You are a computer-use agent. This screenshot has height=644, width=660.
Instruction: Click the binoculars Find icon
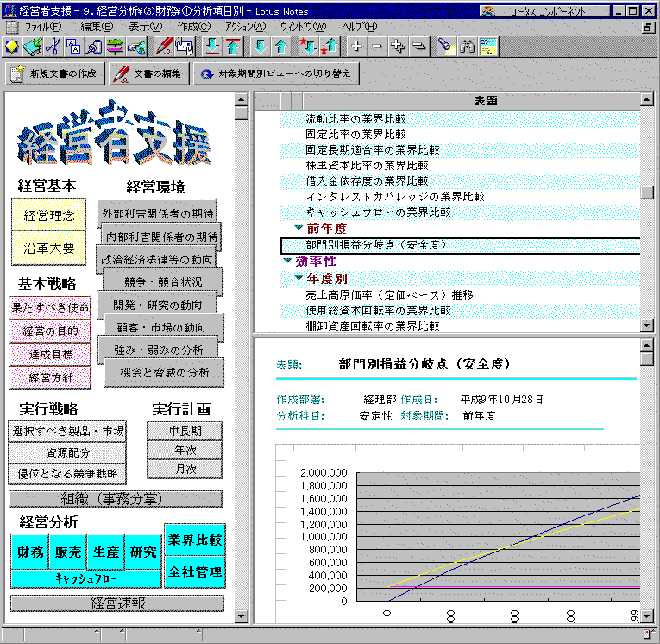click(468, 46)
